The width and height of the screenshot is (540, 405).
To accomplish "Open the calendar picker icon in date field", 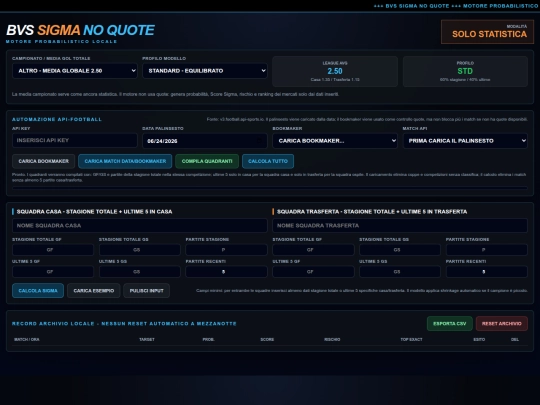I will pyautogui.click(x=259, y=141).
